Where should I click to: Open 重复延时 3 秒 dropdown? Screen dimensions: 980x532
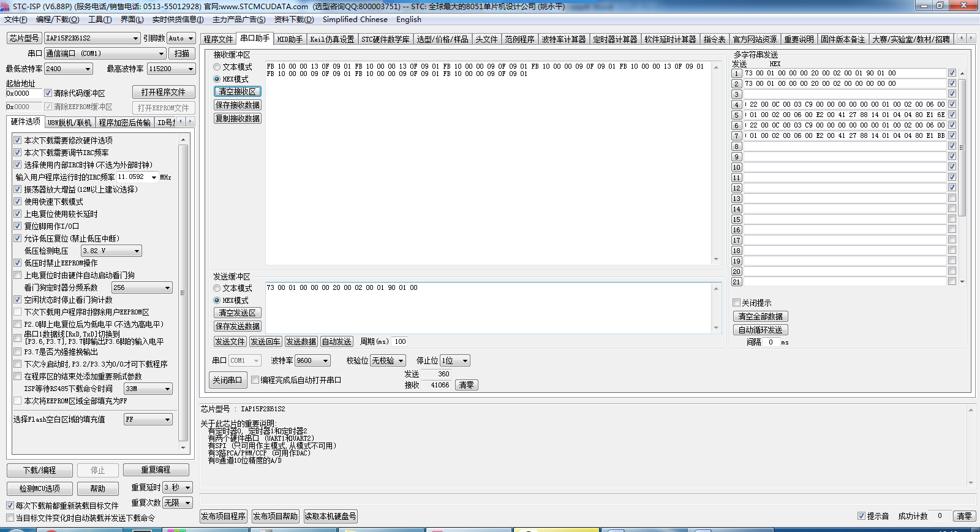pyautogui.click(x=187, y=487)
